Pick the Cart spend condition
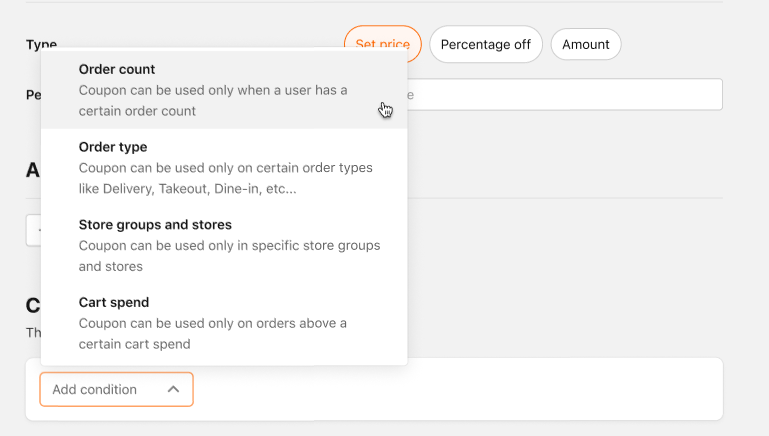769x436 pixels. pos(113,302)
